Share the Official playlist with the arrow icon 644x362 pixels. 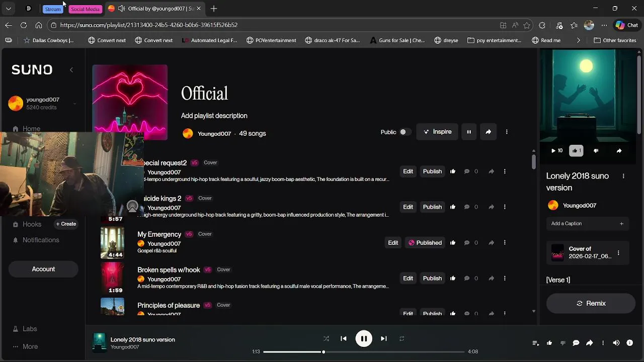[488, 132]
